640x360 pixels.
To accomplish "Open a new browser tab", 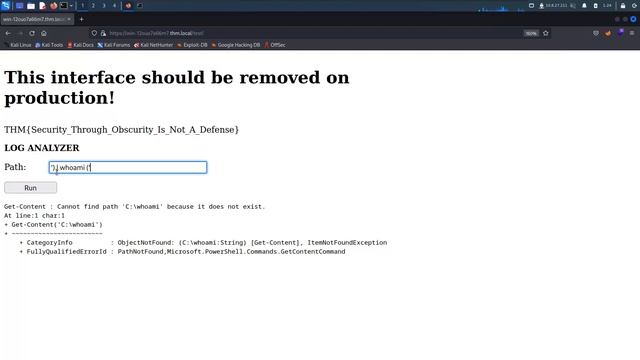I will 81,19.
